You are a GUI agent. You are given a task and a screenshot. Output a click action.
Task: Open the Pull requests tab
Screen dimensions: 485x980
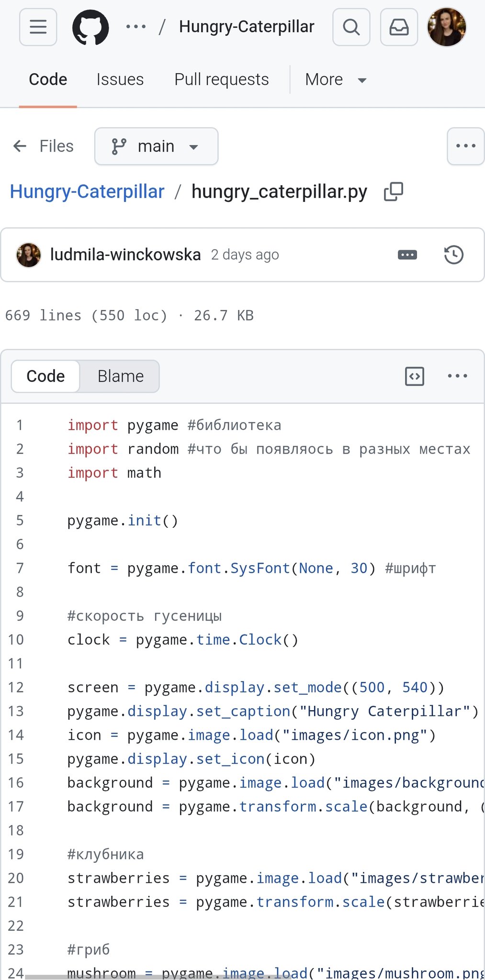221,79
